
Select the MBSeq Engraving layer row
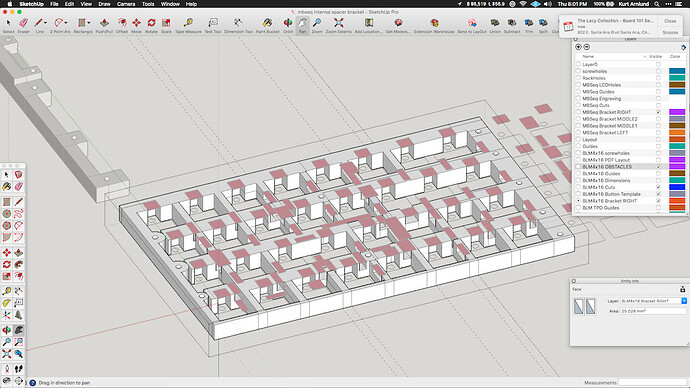click(x=629, y=99)
